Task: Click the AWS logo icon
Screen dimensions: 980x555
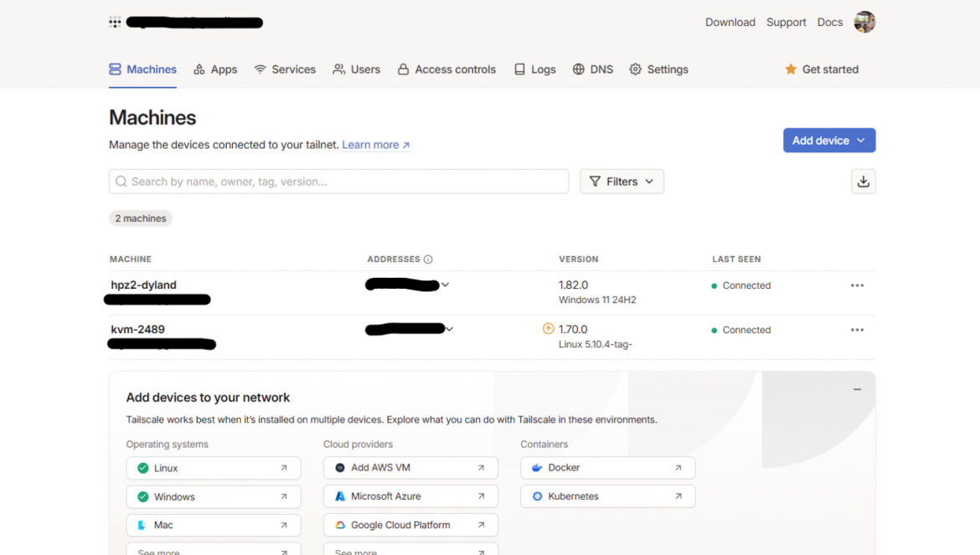Action: pos(340,468)
